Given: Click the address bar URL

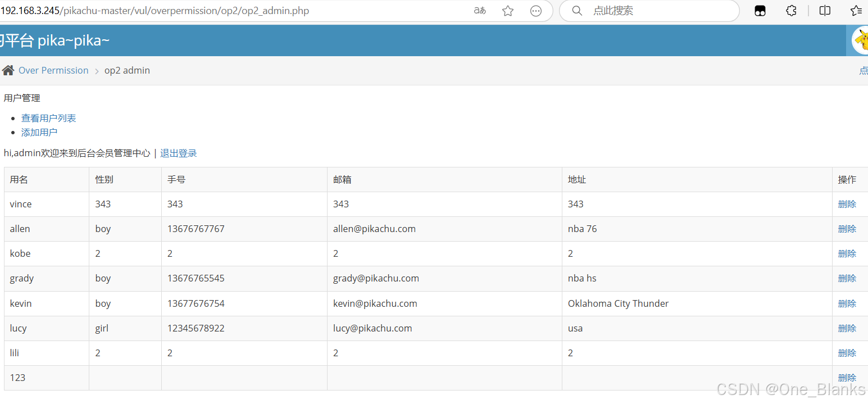Looking at the screenshot, I should click(154, 11).
